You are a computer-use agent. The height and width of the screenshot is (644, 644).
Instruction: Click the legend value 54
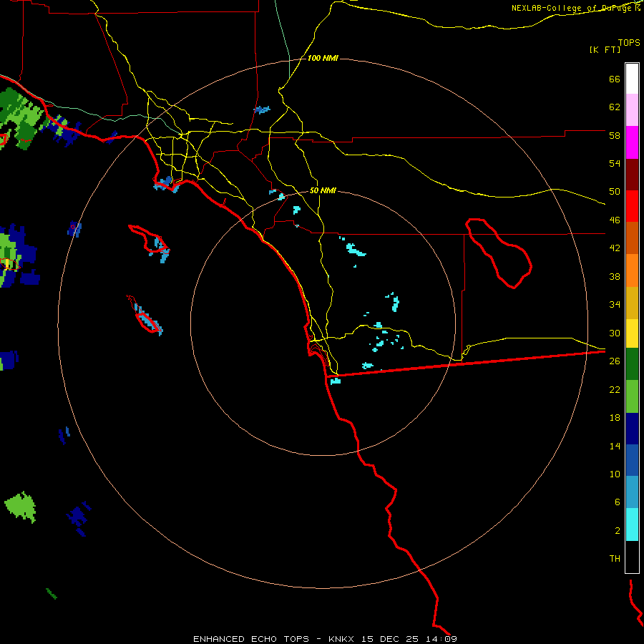click(x=615, y=163)
